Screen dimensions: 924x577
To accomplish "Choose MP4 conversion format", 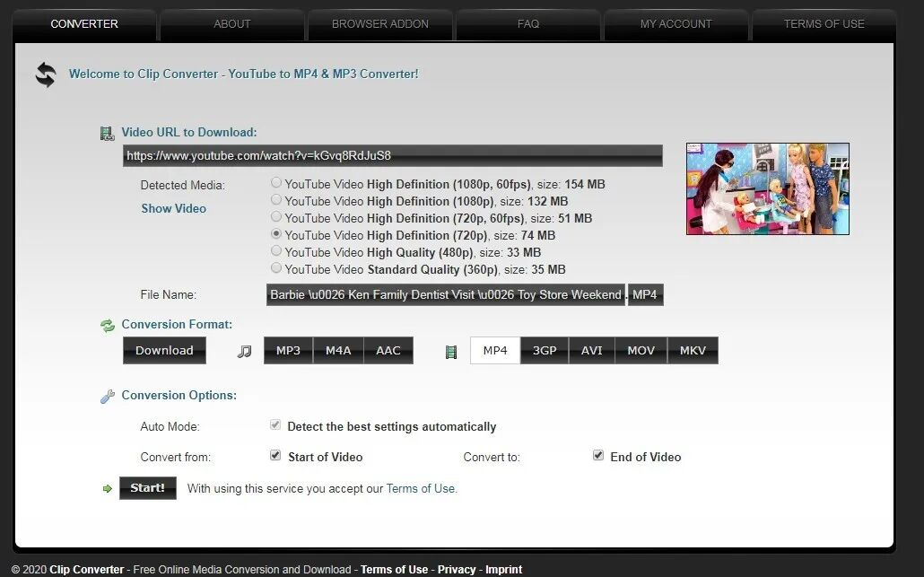I will [x=495, y=351].
